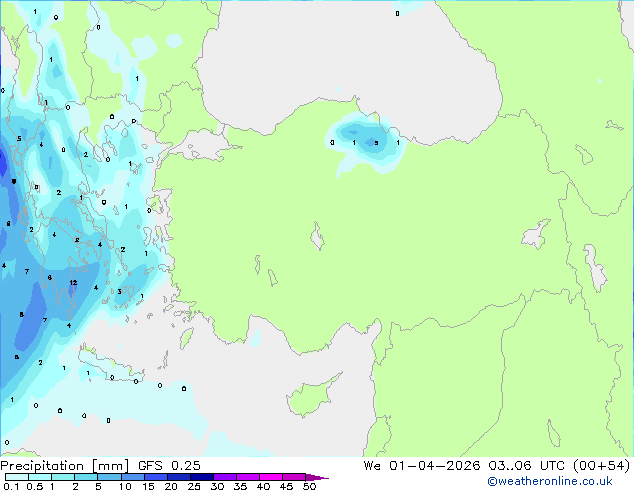Select the 35–40 mm legend color swatch
This screenshot has height=490, width=634.
pos(248,477)
